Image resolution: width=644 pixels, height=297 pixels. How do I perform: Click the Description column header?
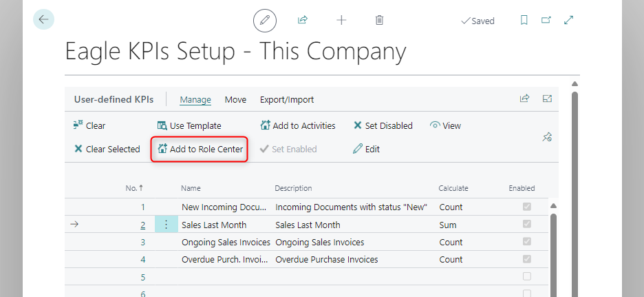click(293, 188)
